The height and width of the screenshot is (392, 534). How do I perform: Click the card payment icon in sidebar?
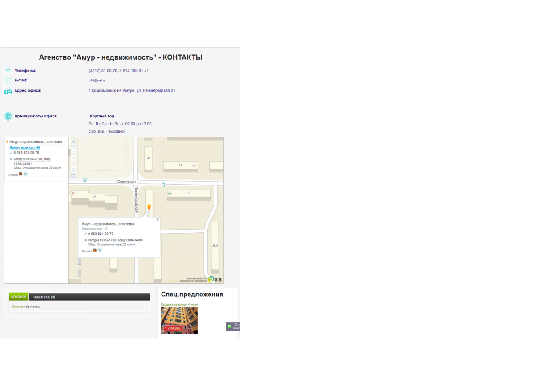(26, 174)
